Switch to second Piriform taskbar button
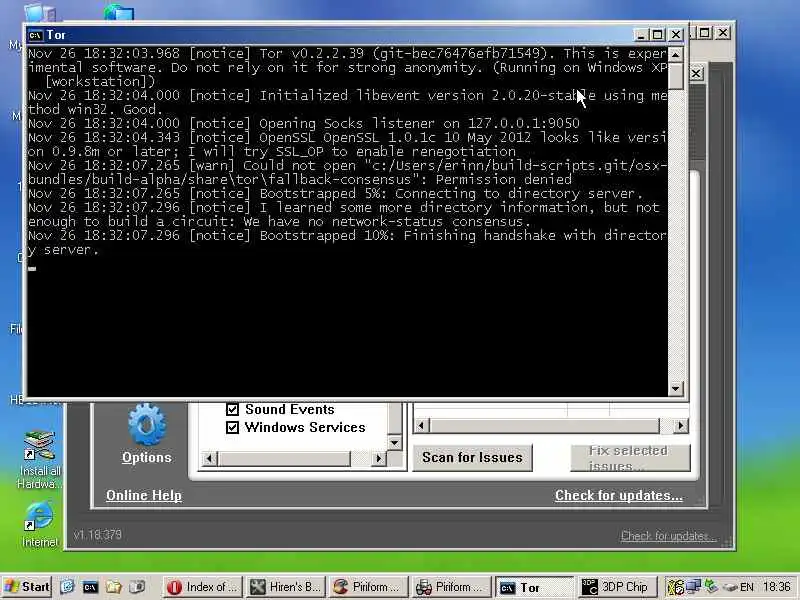The width and height of the screenshot is (800, 600). click(451, 587)
